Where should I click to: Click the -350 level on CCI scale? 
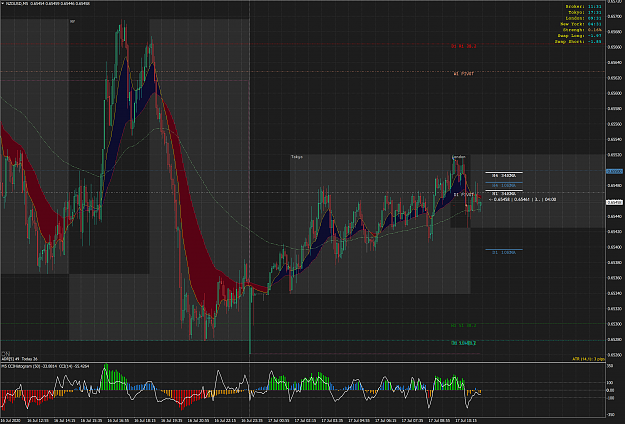pyautogui.click(x=610, y=415)
